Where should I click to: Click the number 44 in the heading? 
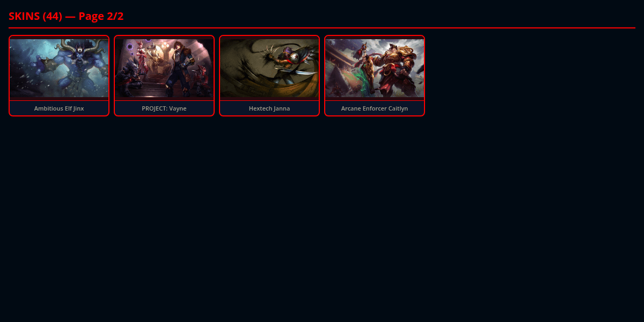(x=53, y=16)
